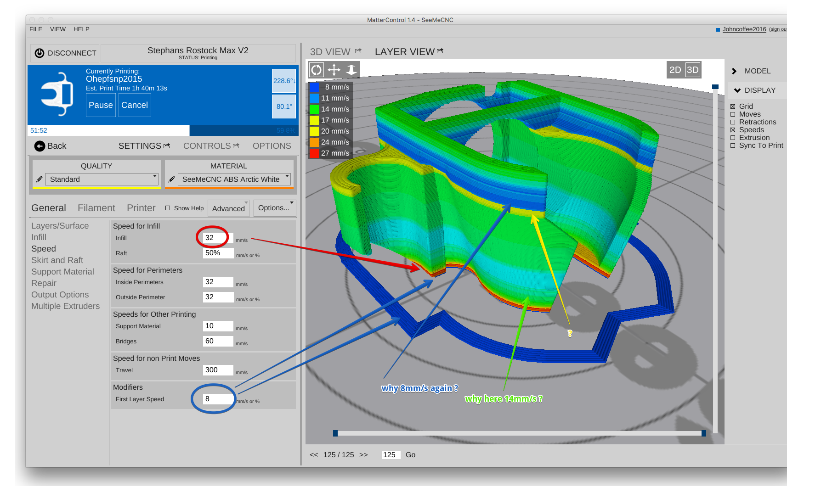Screen dimensions: 821x504
Task: Disable the Grid checkbox
Action: (x=733, y=106)
